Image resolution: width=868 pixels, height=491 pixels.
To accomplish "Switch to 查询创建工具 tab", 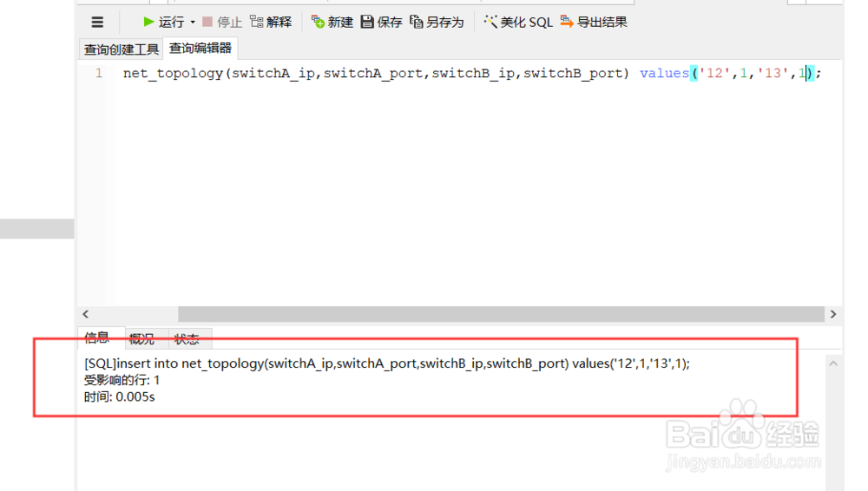I will pos(122,49).
